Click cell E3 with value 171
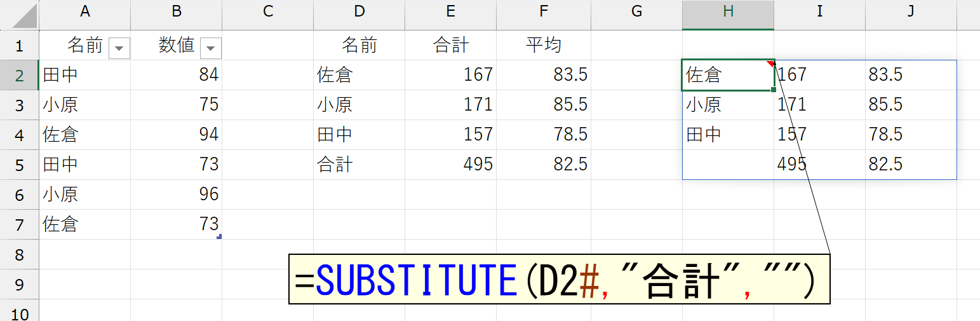The image size is (980, 321). click(x=451, y=105)
